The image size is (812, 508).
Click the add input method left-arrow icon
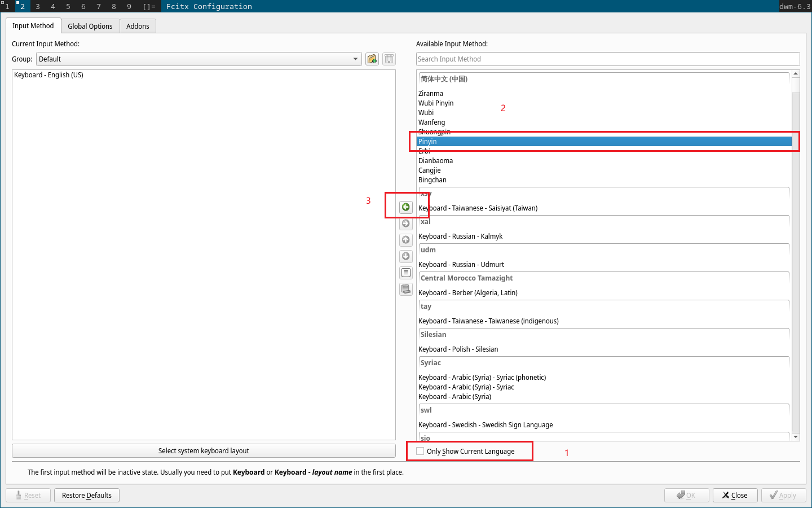pyautogui.click(x=406, y=207)
